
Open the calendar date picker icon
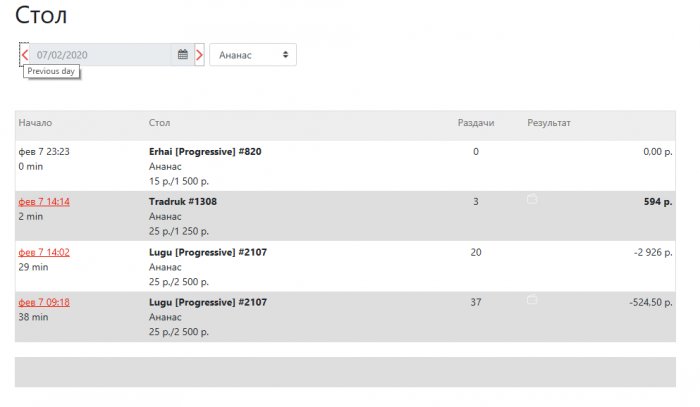tap(183, 54)
